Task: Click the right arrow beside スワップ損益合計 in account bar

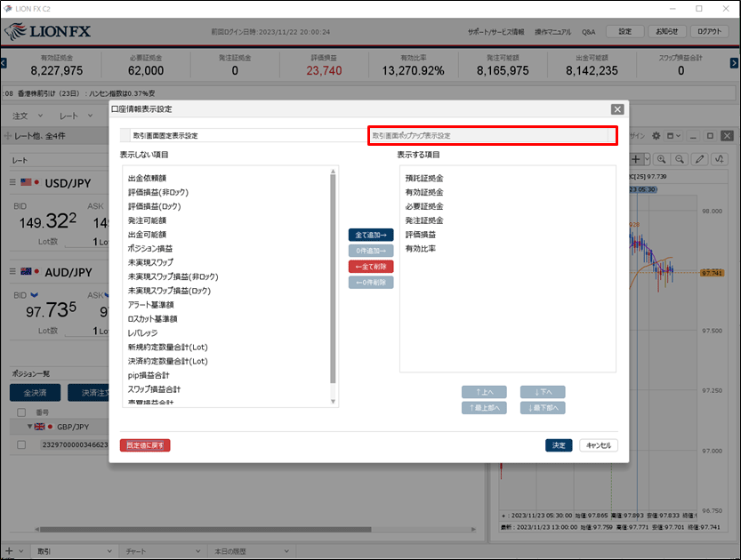Action: pyautogui.click(x=734, y=63)
